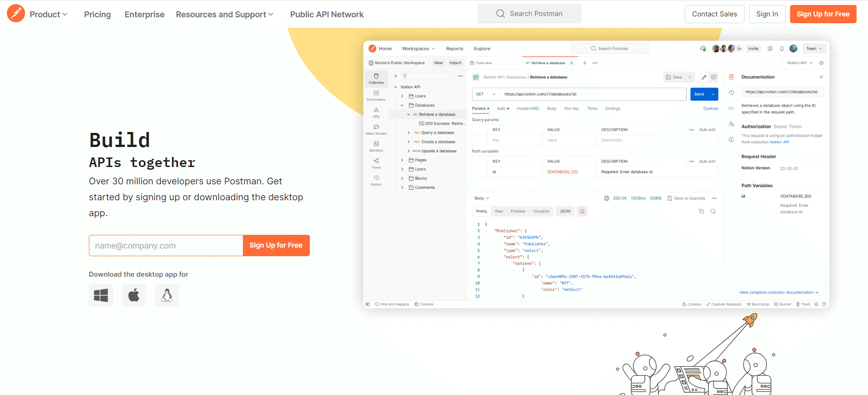This screenshot has height=395, width=868.
Task: Click the request URL field
Action: 593,94
